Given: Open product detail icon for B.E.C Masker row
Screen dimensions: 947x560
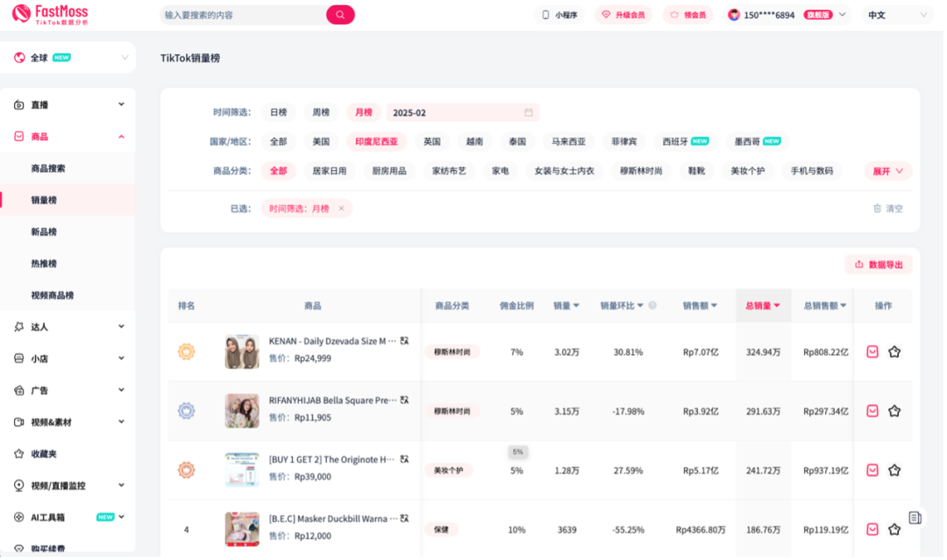Looking at the screenshot, I should click(x=872, y=529).
